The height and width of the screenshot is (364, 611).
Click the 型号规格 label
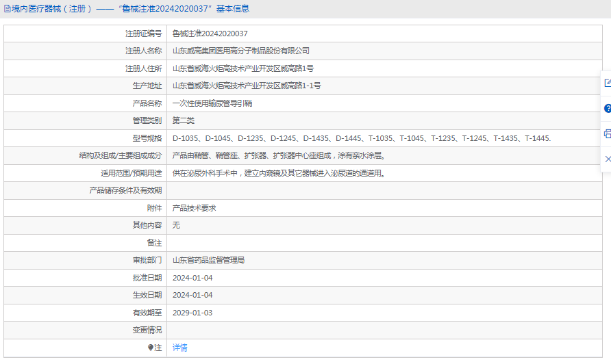click(x=147, y=138)
